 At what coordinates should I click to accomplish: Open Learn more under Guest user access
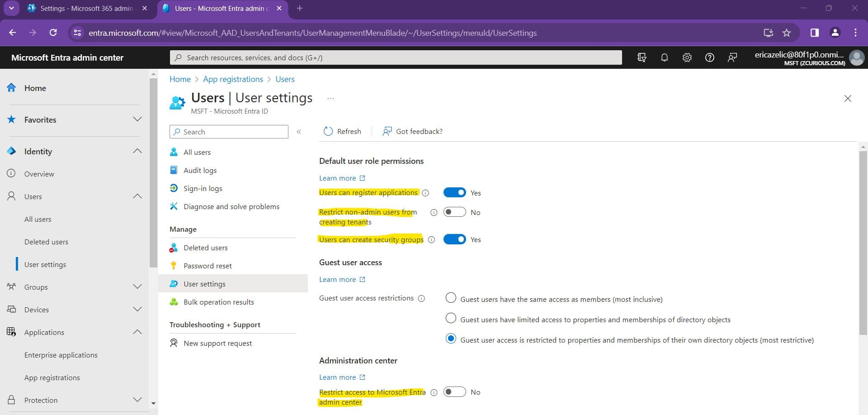pyautogui.click(x=342, y=280)
